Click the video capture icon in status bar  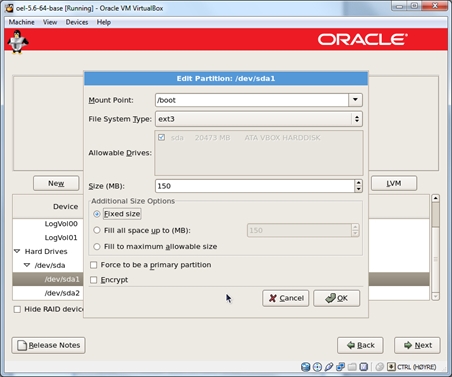[x=364, y=367]
